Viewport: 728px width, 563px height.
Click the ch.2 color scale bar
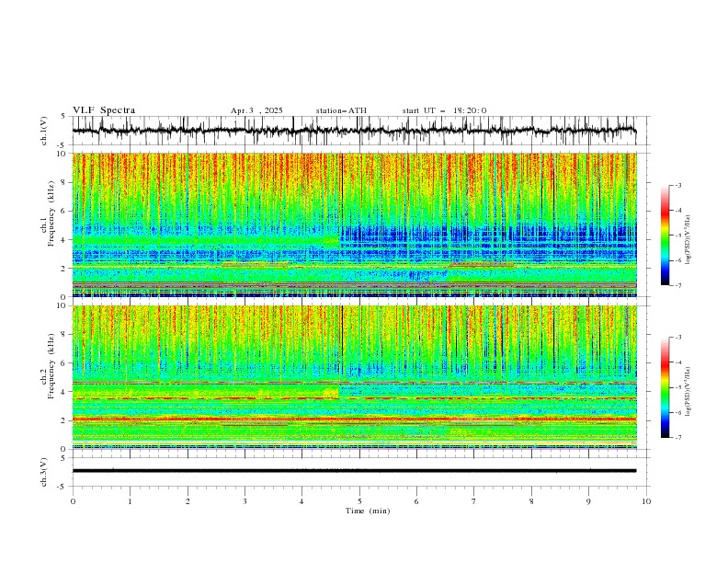pos(665,387)
